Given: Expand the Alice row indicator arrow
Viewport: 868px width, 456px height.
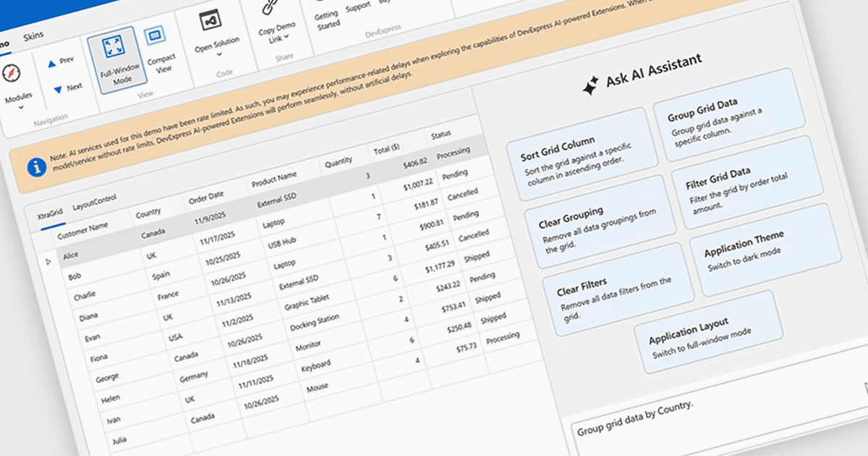Looking at the screenshot, I should [x=48, y=262].
